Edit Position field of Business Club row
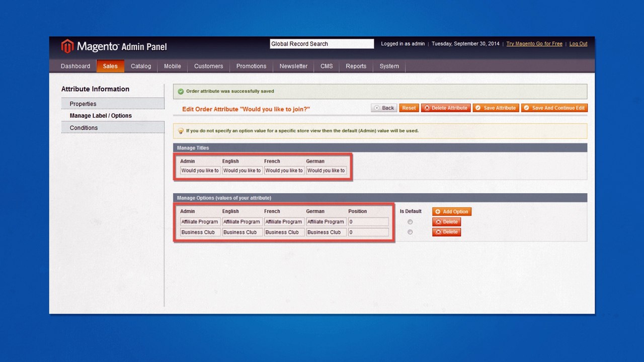Screen dimensions: 644x362 (x=368, y=232)
